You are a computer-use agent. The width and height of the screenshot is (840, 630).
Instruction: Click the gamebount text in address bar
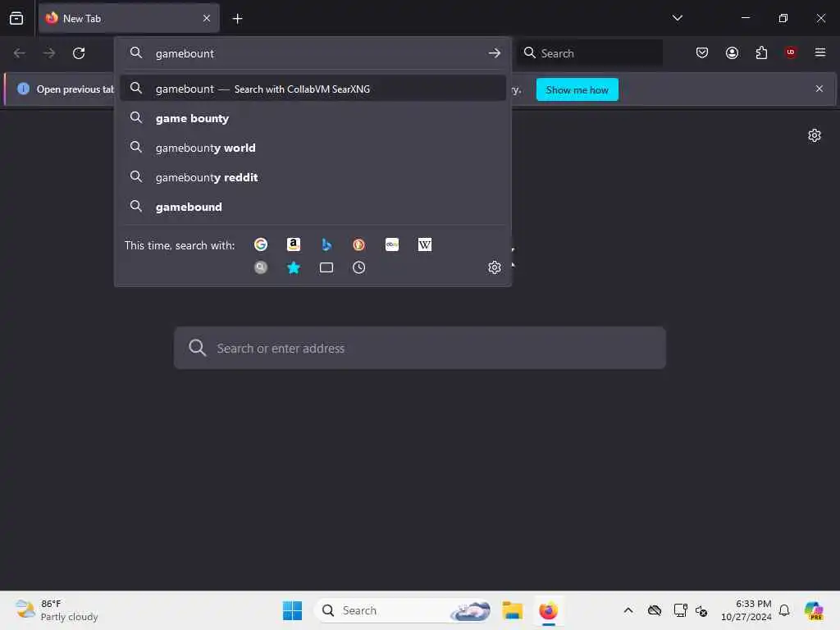pos(185,53)
